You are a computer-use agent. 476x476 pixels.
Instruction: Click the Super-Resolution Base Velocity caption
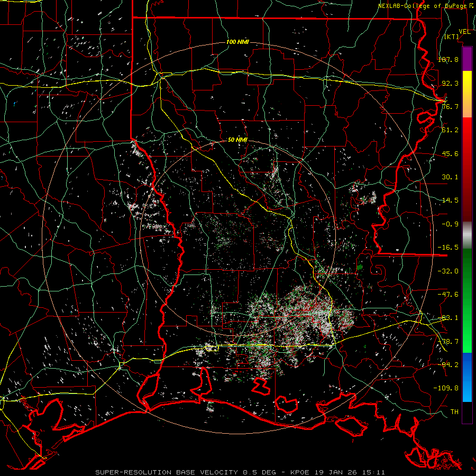240,472
